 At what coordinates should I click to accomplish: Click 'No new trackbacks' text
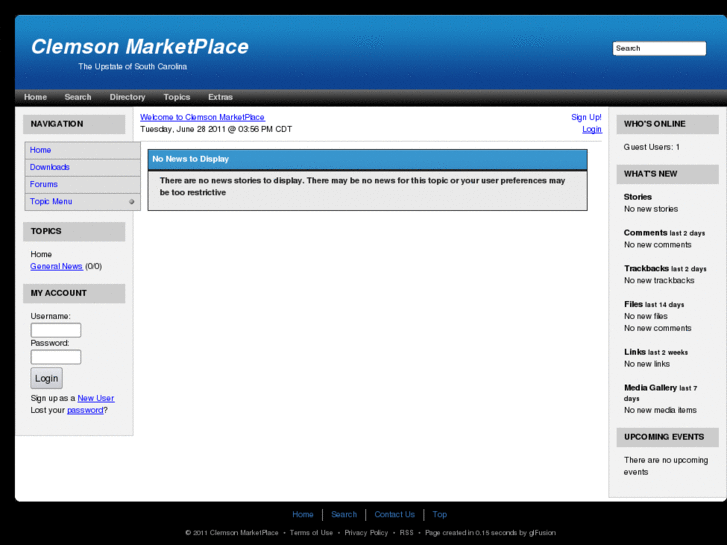click(659, 280)
